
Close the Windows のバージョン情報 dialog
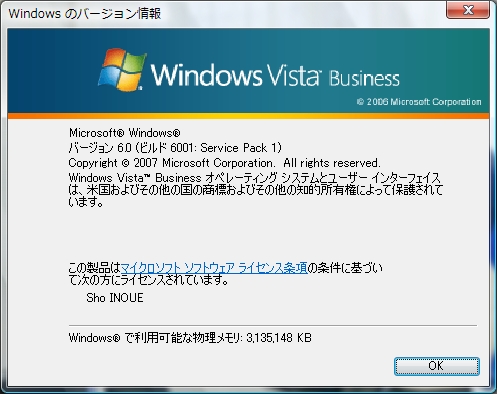(x=468, y=10)
